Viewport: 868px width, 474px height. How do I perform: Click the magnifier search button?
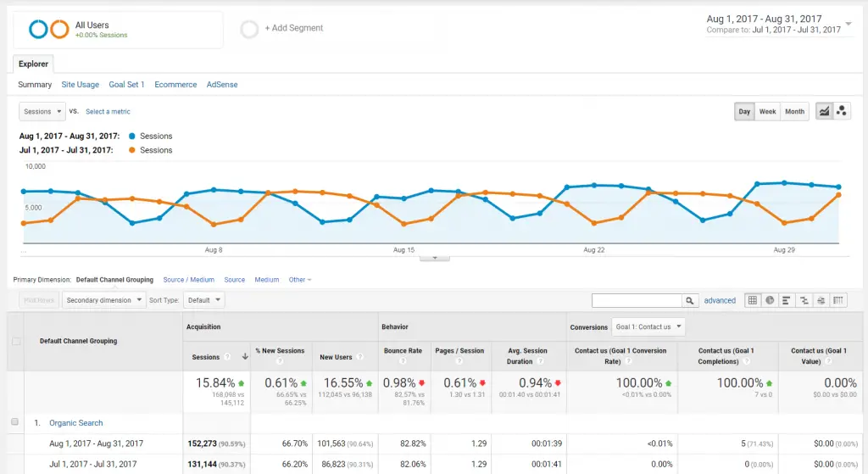[x=689, y=301]
